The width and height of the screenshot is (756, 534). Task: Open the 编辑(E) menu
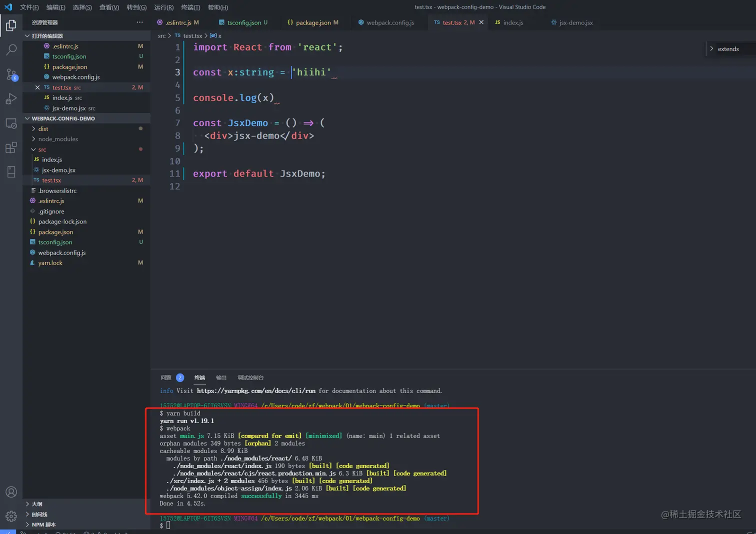[55, 7]
